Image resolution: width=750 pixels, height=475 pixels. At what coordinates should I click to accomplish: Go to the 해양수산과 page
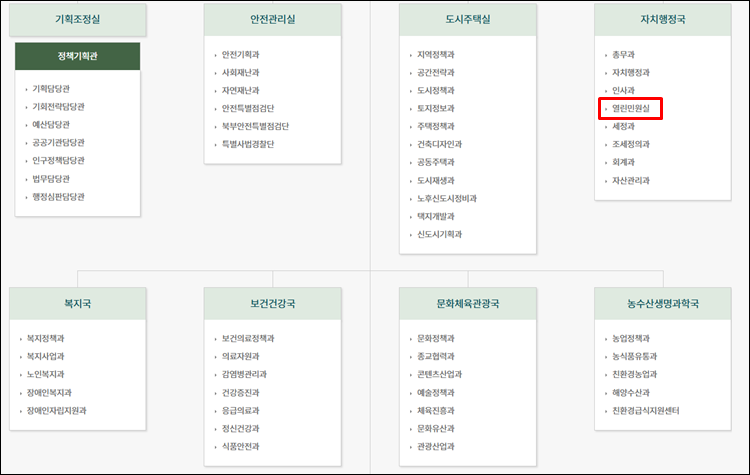tap(631, 393)
